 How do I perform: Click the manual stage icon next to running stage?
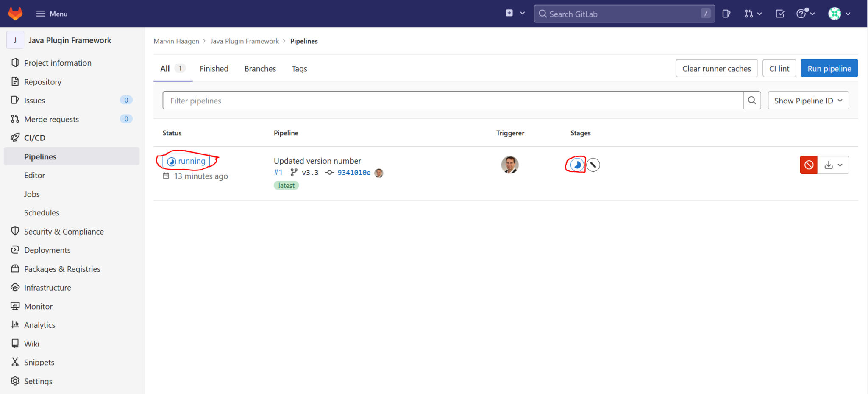[x=593, y=165]
